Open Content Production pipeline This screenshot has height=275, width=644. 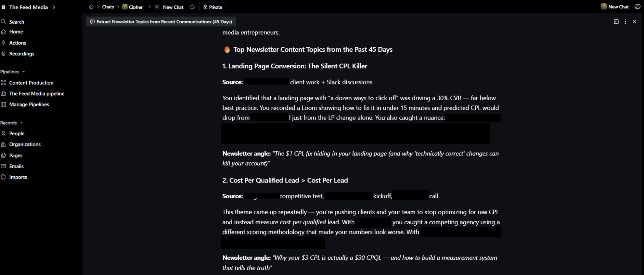pos(31,83)
